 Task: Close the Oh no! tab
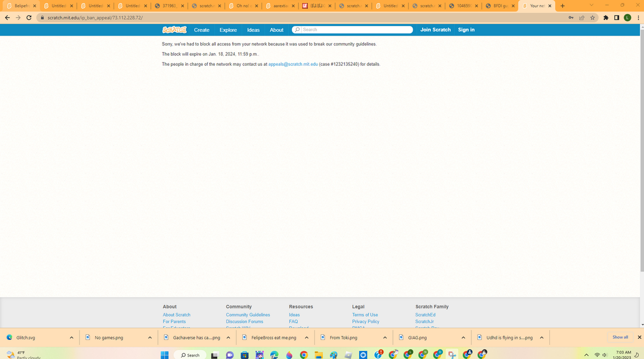coord(256,6)
